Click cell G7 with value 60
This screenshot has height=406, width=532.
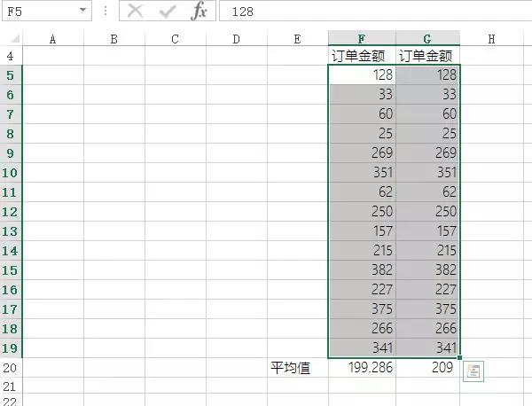(427, 114)
